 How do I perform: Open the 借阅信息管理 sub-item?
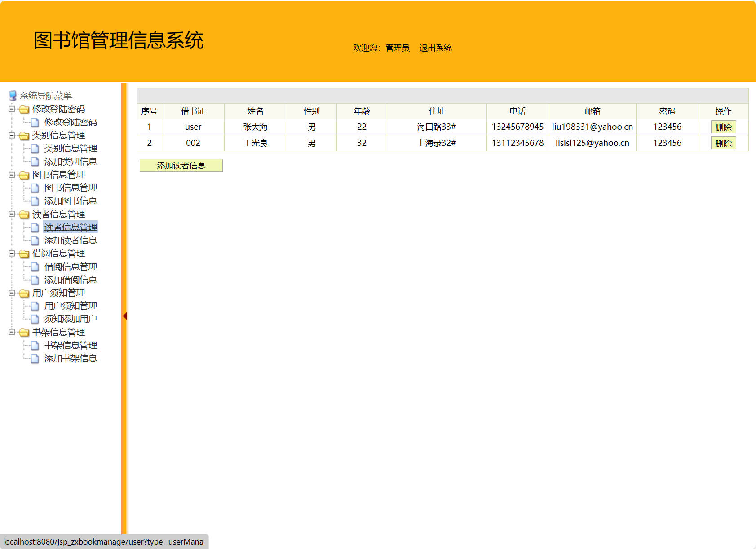71,267
